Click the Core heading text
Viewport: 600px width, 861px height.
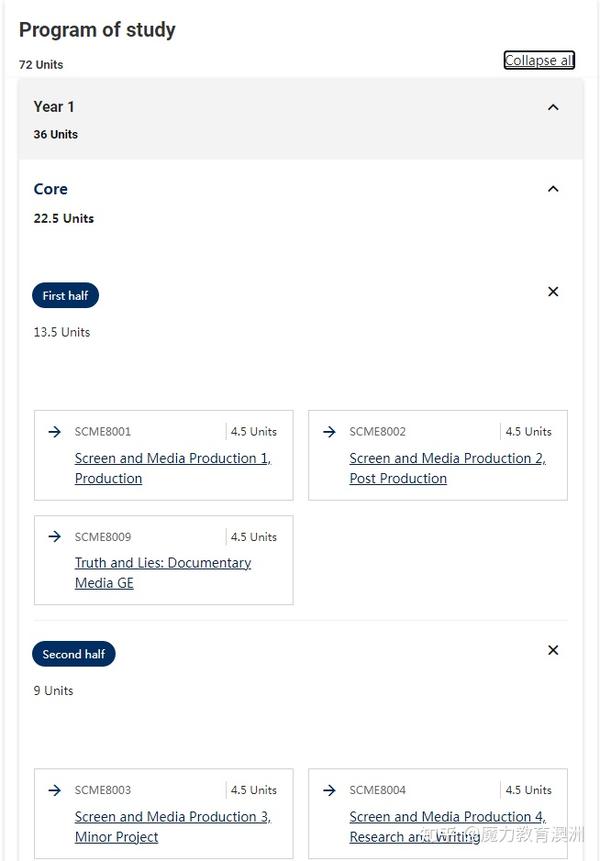[51, 189]
